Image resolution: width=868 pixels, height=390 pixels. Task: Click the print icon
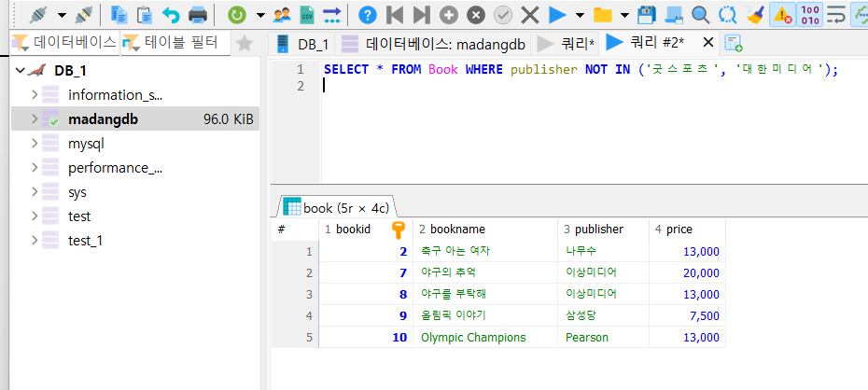coord(198,15)
